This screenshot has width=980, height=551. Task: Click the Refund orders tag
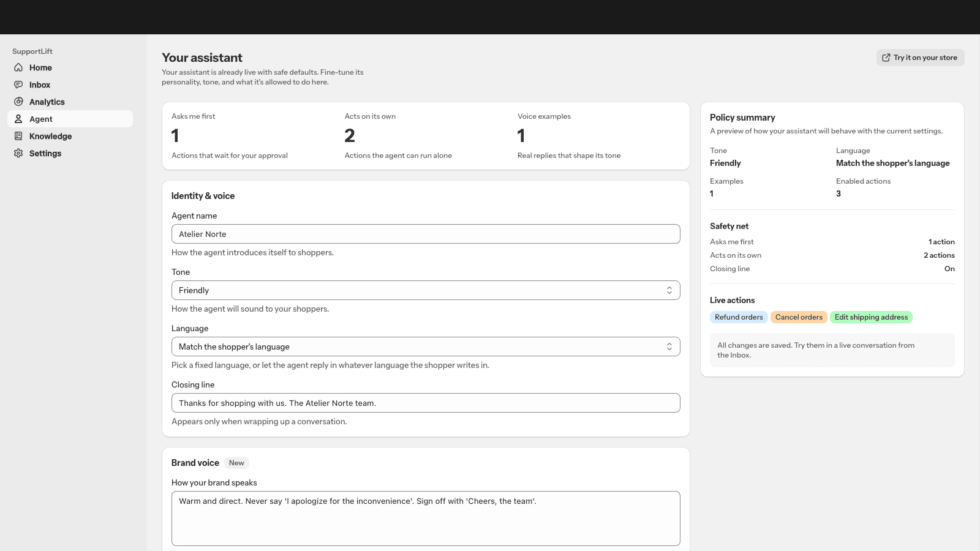pyautogui.click(x=739, y=317)
